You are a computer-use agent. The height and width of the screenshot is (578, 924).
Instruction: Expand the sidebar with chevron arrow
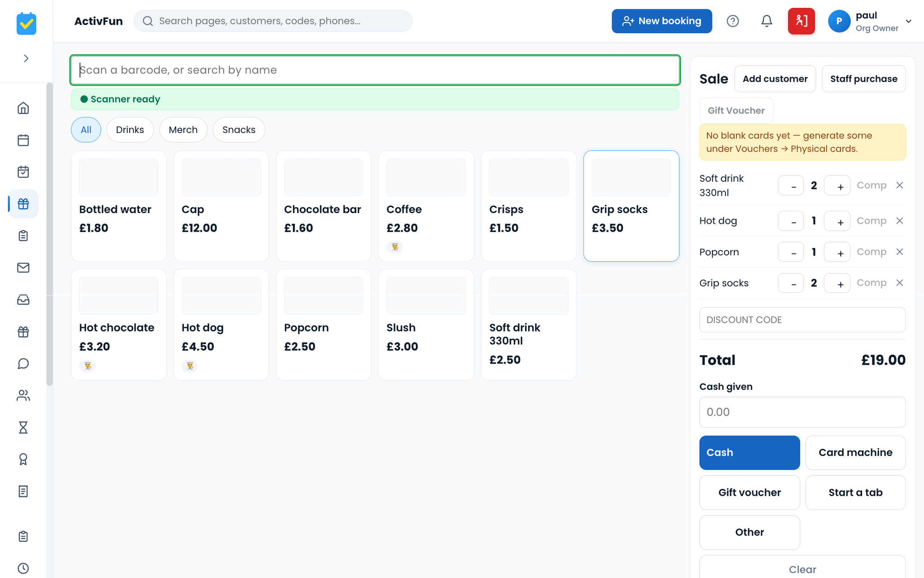(x=26, y=58)
